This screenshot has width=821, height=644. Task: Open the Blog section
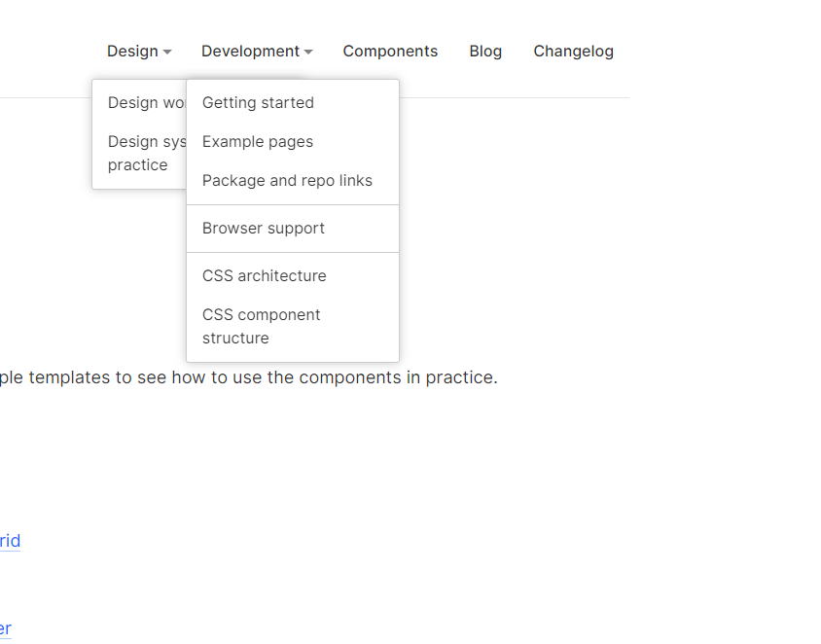(485, 52)
